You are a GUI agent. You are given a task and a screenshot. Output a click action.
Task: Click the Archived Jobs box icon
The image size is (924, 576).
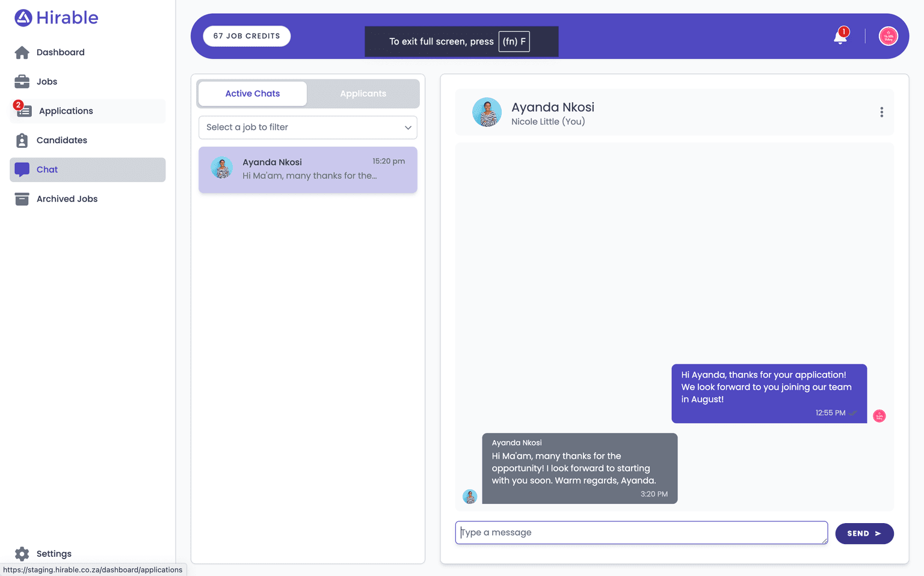pos(22,199)
